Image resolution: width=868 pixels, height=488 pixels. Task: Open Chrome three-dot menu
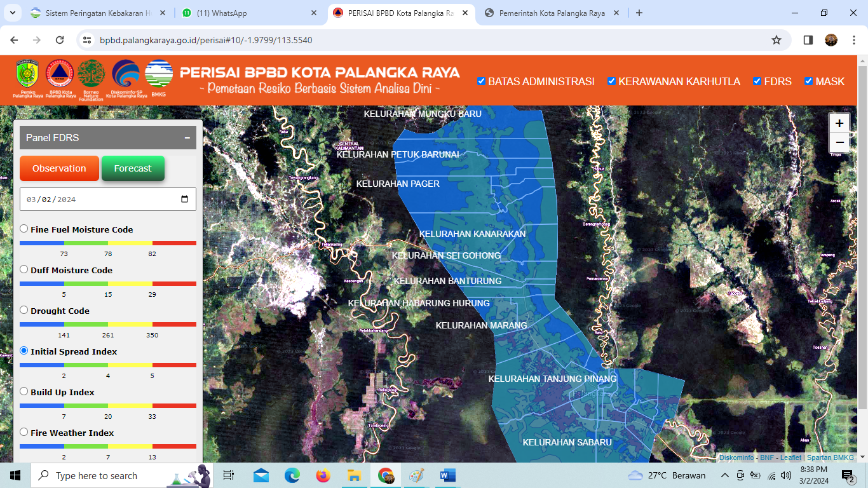coord(853,40)
